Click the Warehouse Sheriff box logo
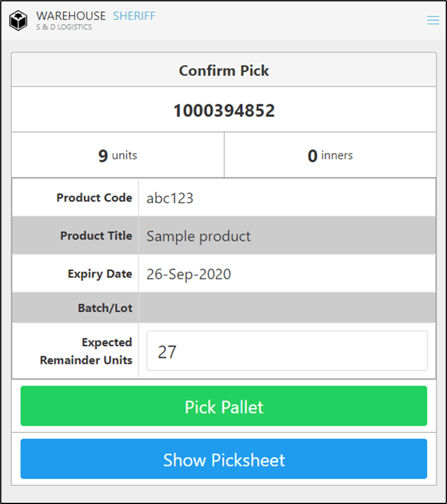This screenshot has height=504, width=447. [x=18, y=20]
